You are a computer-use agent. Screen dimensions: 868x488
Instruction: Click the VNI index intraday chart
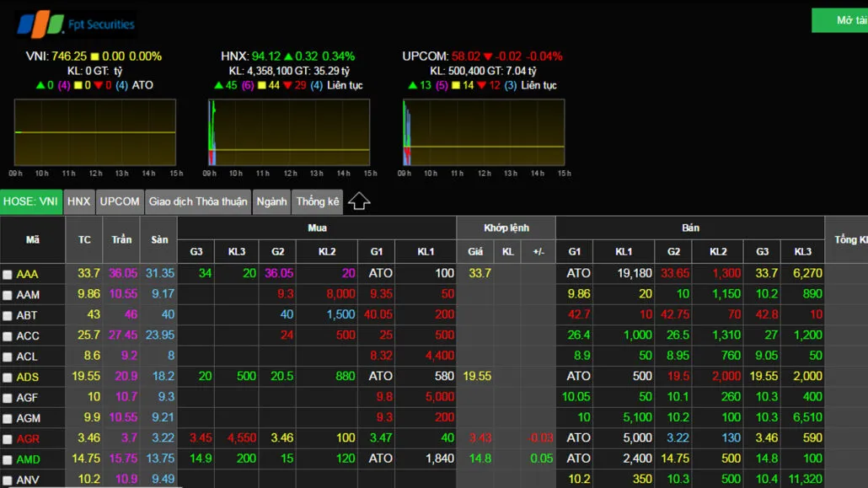95,132
